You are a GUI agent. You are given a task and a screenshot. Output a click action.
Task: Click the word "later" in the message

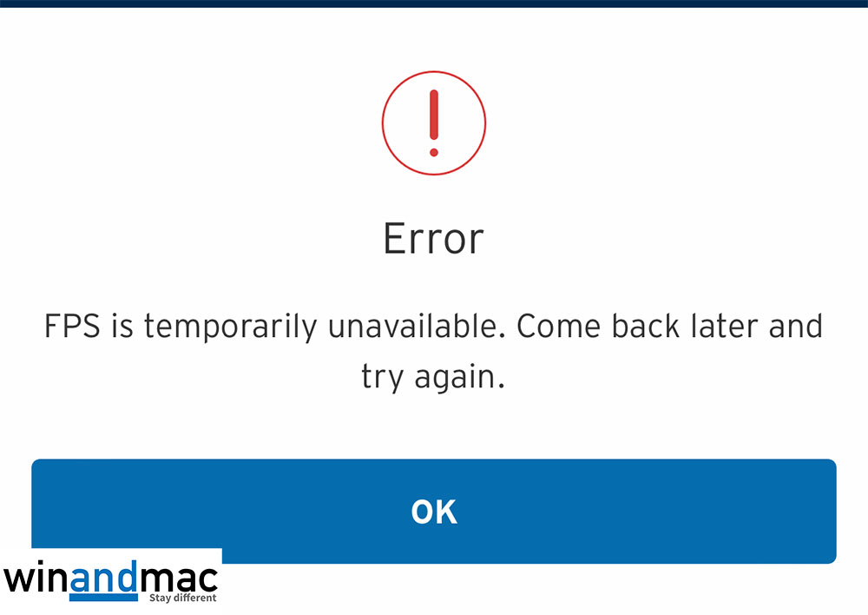click(x=725, y=326)
